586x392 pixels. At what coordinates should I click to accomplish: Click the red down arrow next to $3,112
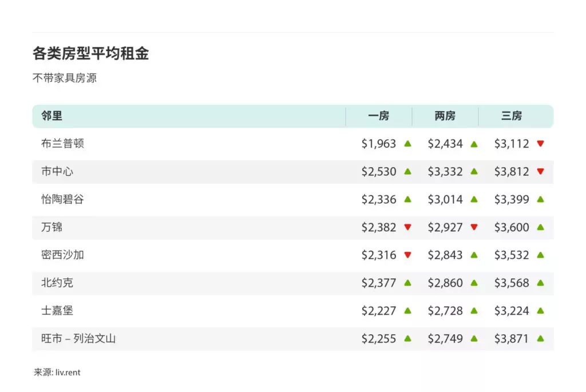[x=540, y=144]
